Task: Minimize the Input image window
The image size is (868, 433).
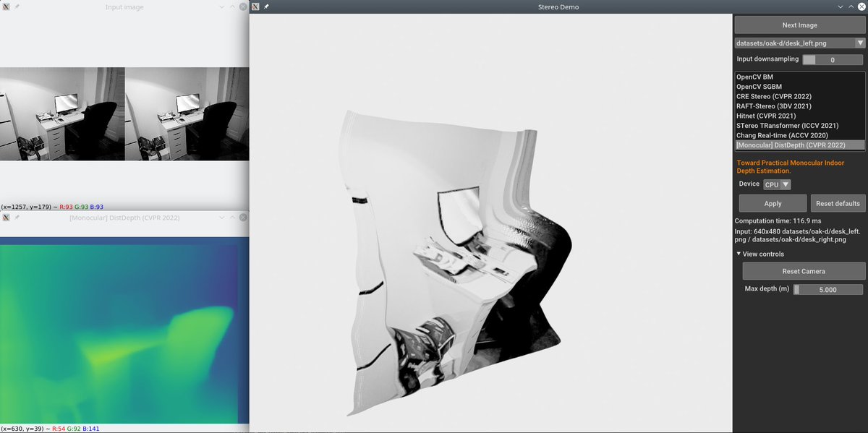Action: pos(221,7)
